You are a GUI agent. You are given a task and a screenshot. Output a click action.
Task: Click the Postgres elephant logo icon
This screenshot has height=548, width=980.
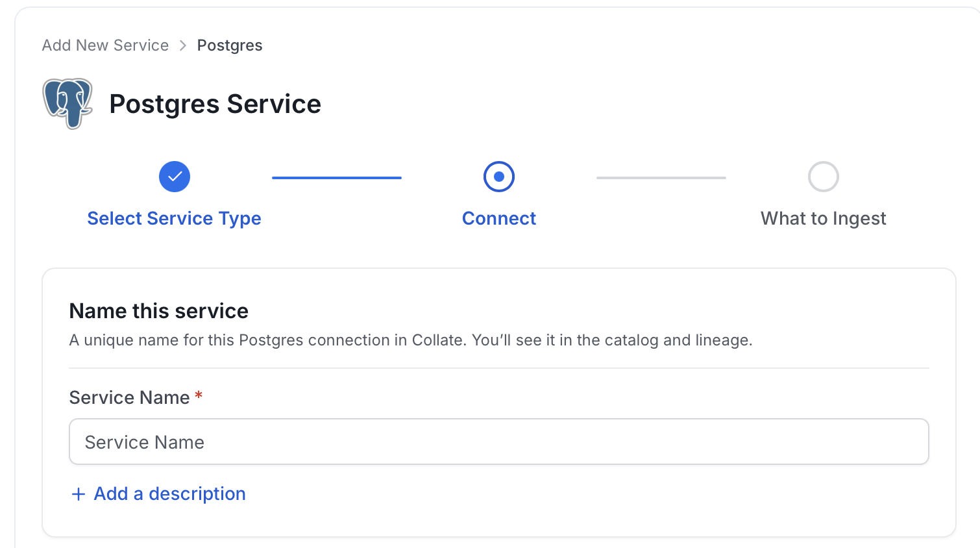67,104
